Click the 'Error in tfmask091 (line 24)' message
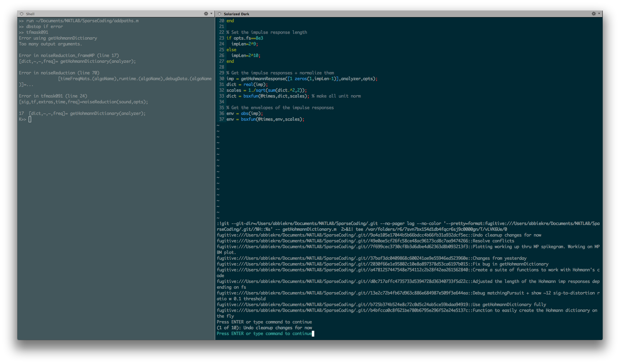Viewport: 620px width, 364px height. click(53, 96)
